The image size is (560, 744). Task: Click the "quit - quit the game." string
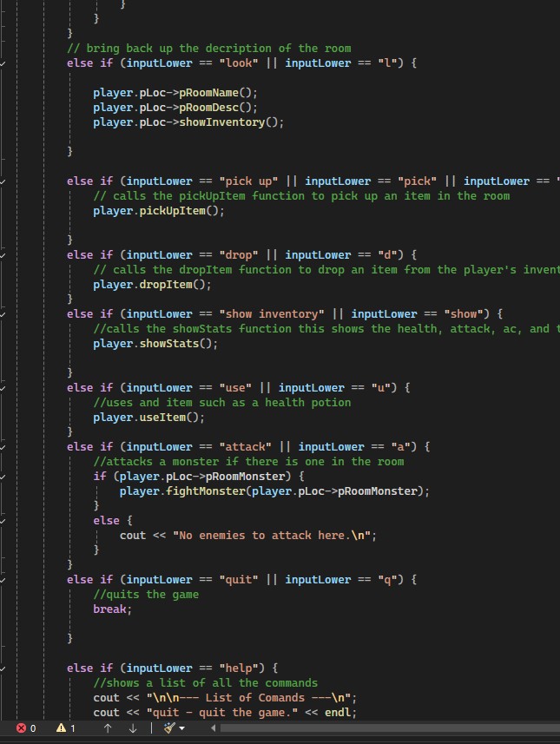(x=222, y=713)
